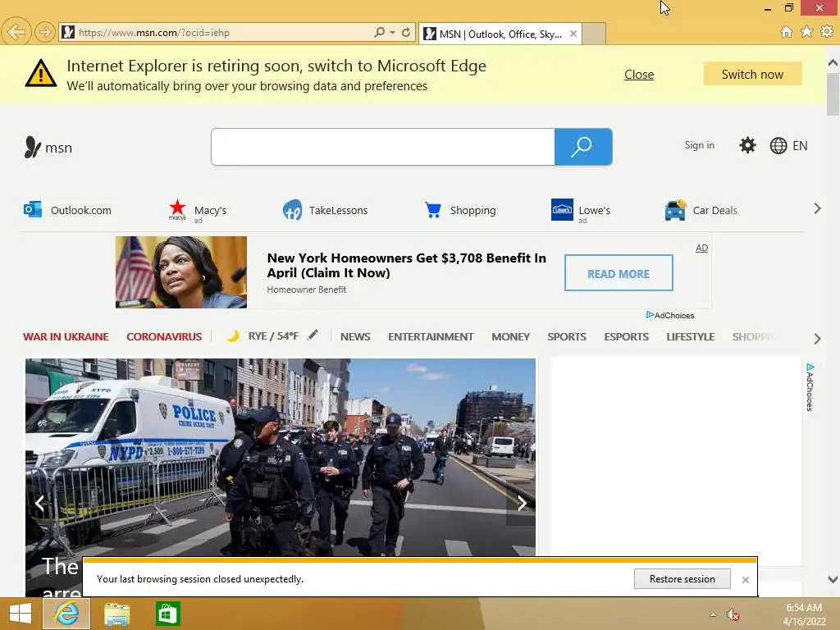Edit weather location with pencil icon

click(313, 336)
